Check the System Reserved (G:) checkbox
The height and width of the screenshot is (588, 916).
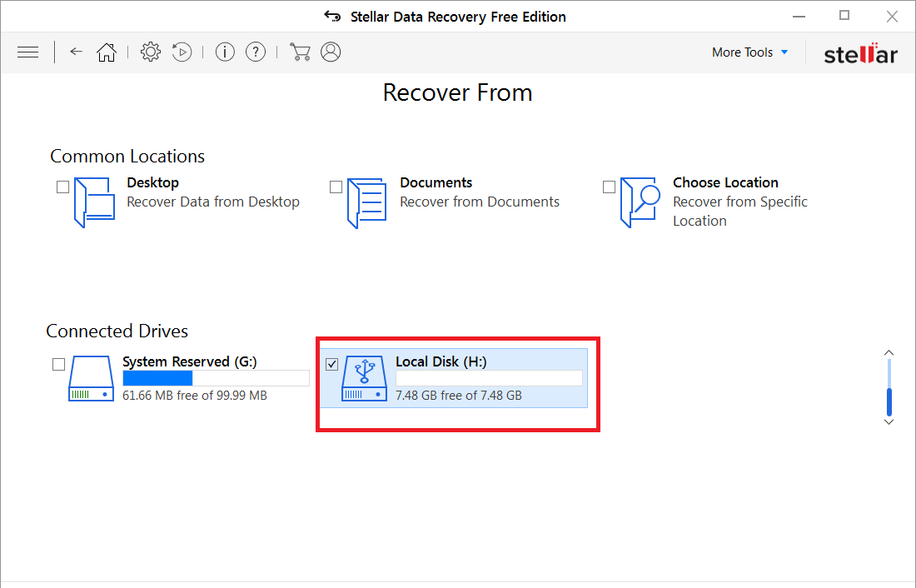pyautogui.click(x=58, y=364)
